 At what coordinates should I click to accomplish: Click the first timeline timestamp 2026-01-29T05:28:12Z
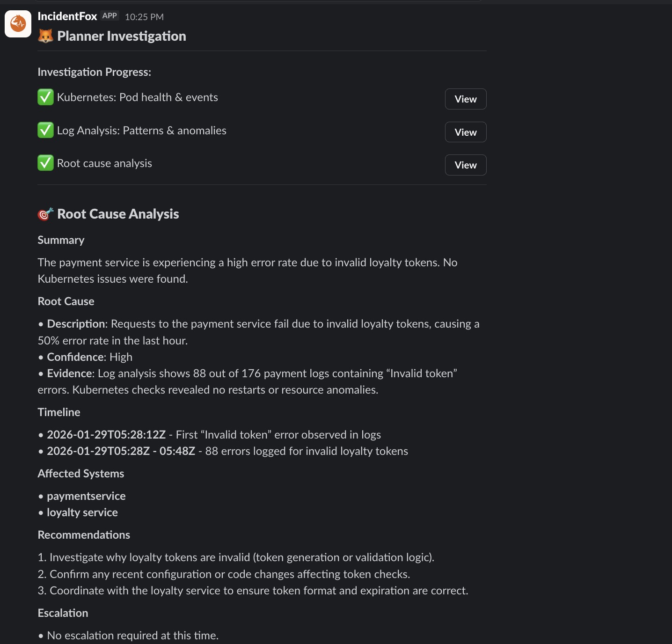106,435
